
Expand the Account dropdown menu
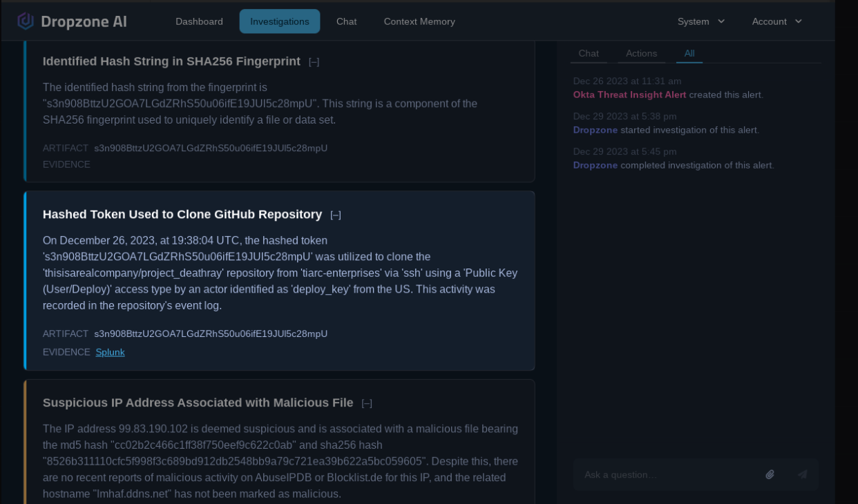pos(777,21)
